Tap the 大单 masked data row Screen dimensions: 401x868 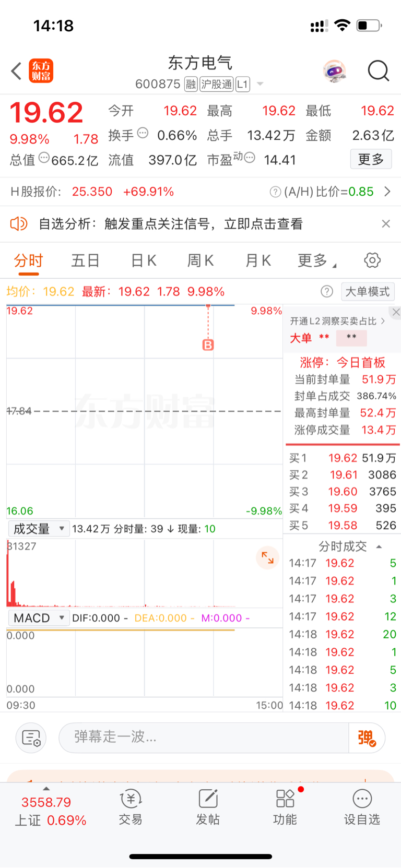(x=329, y=338)
